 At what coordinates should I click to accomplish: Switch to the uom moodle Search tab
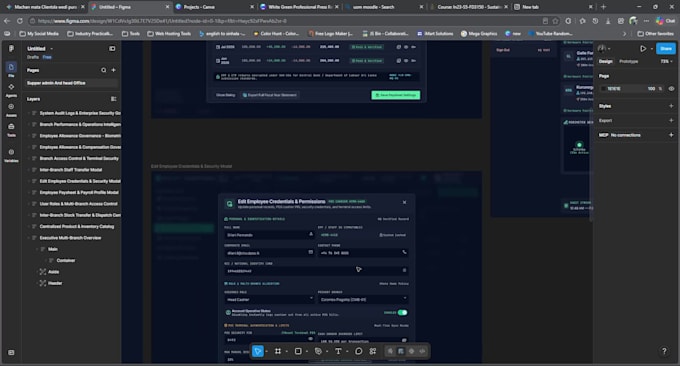(383, 7)
